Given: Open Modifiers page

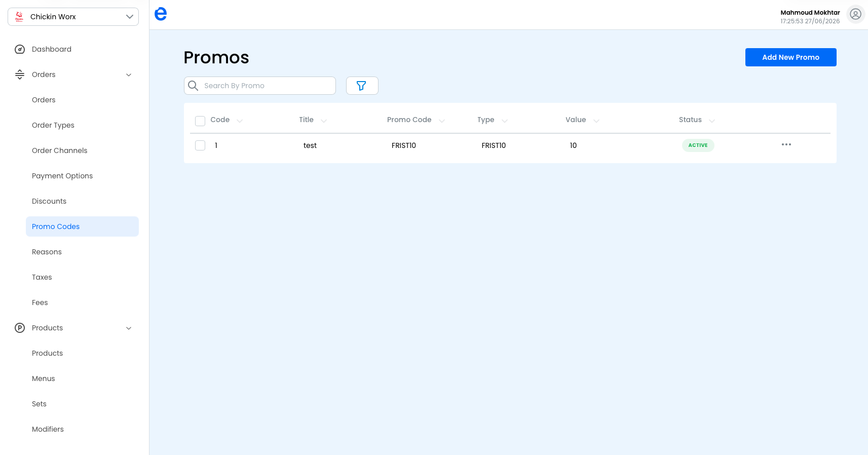Looking at the screenshot, I should (x=48, y=429).
